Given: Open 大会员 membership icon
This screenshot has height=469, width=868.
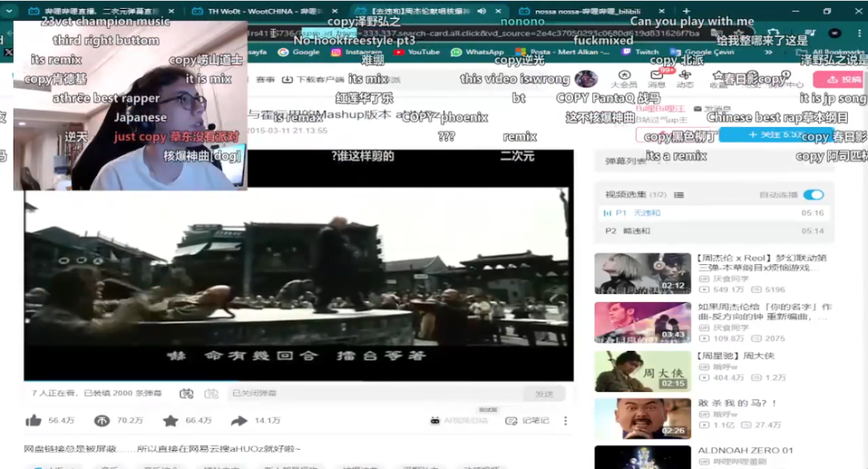Looking at the screenshot, I should tap(624, 79).
